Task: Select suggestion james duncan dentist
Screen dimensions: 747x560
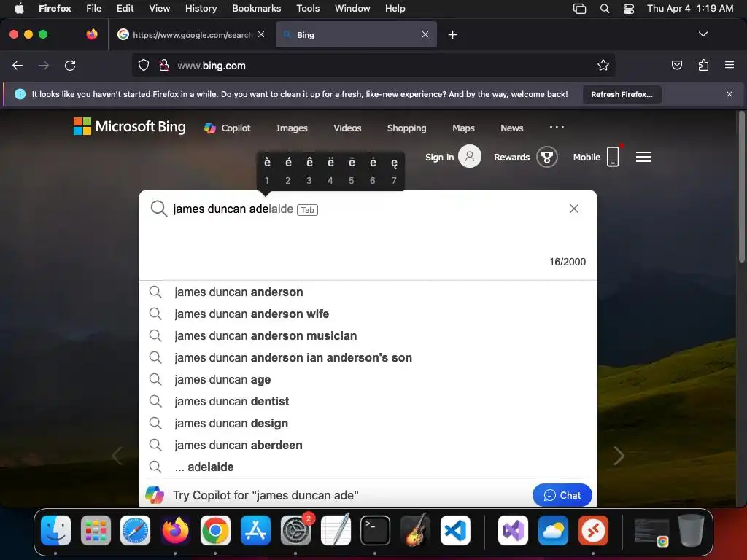Action: (368, 402)
